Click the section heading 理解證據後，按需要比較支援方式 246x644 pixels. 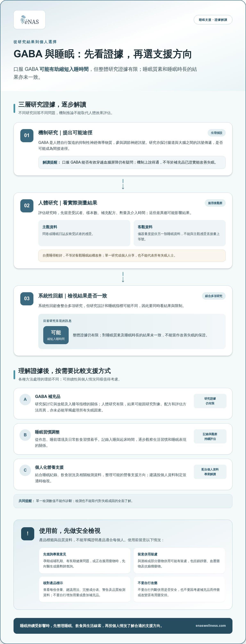64,371
